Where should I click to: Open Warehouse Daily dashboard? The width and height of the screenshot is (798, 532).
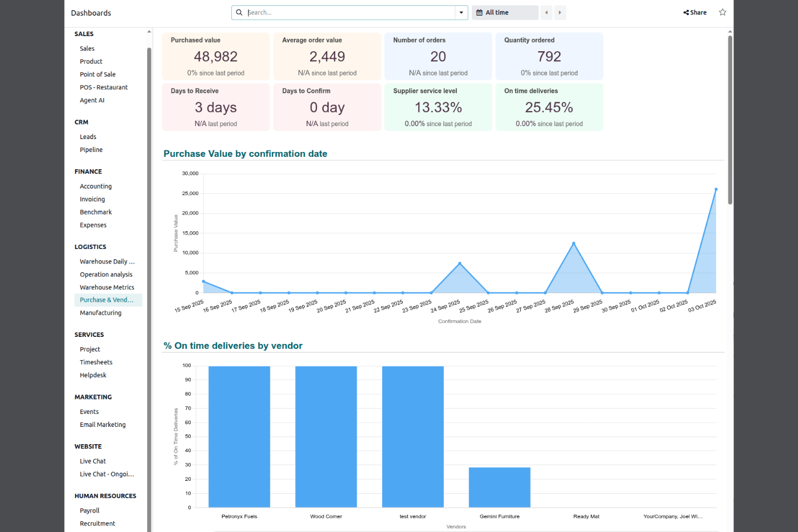pos(108,261)
